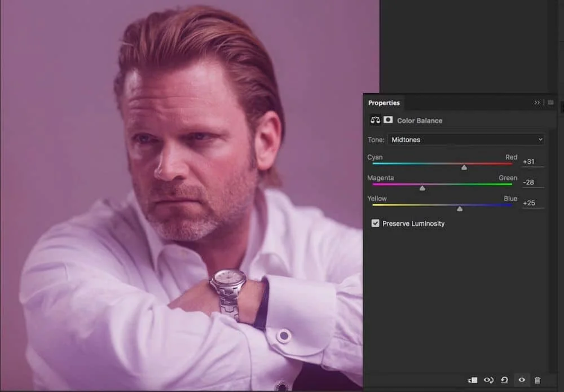Delete this adjustment layer with trash icon
Screen dimensions: 564x392
[537, 381]
